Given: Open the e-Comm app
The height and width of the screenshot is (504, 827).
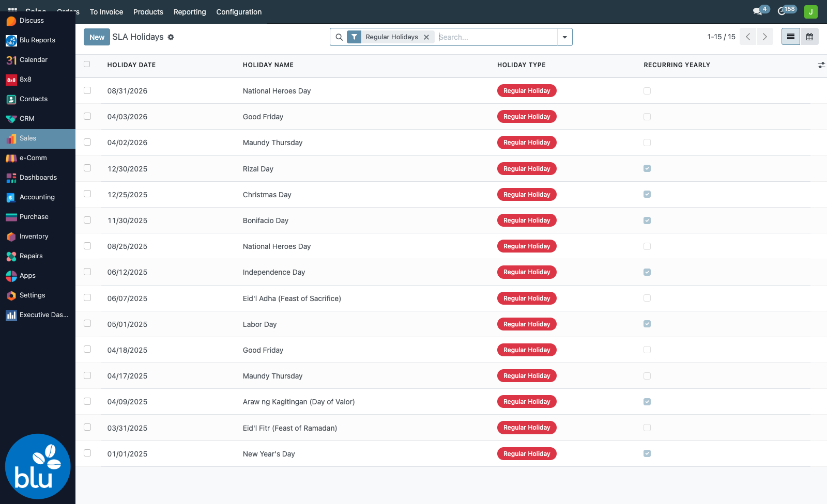Looking at the screenshot, I should click(x=38, y=158).
